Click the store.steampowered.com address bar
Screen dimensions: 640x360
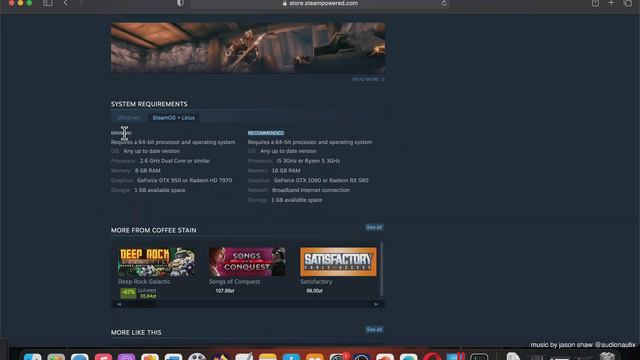320,4
